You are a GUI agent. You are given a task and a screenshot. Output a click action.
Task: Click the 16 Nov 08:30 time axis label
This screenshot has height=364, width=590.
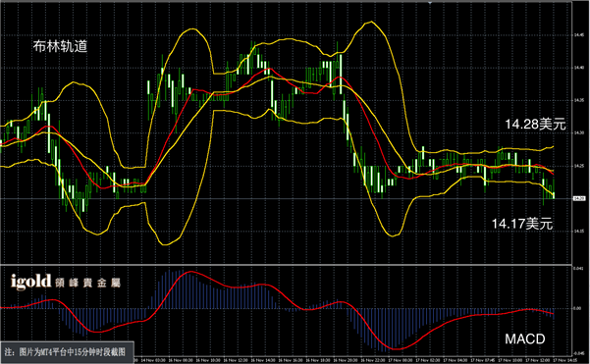181,360
